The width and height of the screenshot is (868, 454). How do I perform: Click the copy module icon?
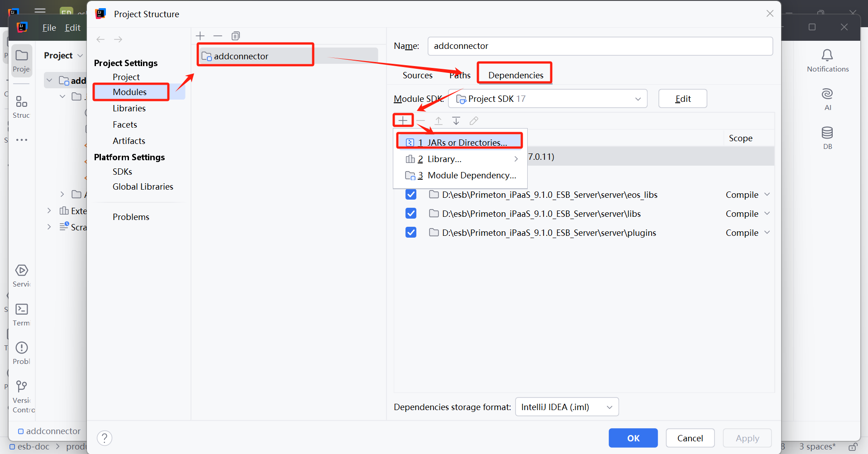tap(235, 36)
